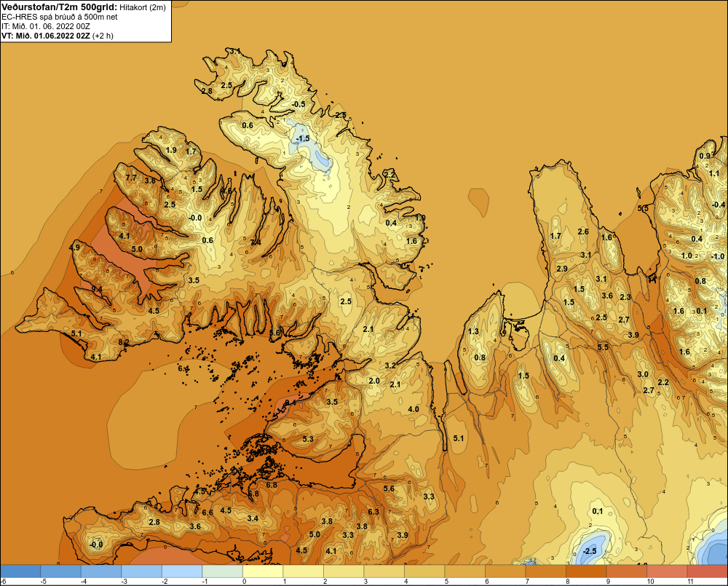
Task: Click the '2.3' temperature value
Action: 625,297
